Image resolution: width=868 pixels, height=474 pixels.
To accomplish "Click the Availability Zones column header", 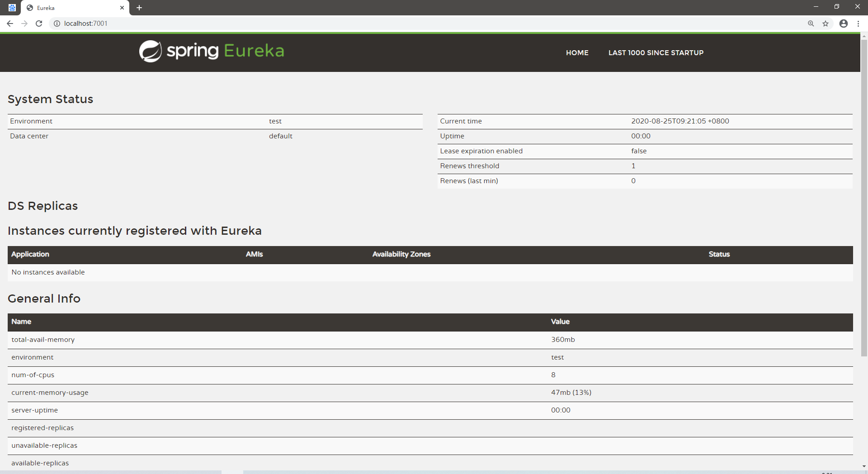I will tap(401, 255).
